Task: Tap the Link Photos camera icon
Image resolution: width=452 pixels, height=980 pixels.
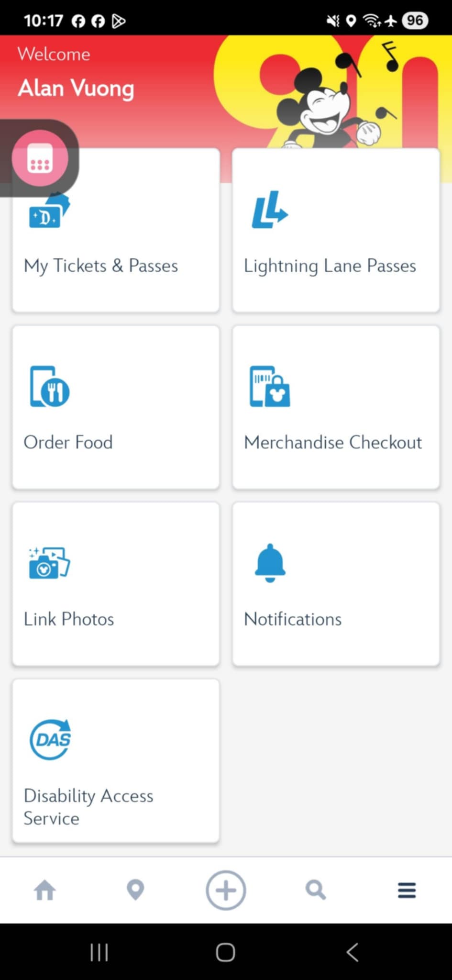Action: point(49,563)
